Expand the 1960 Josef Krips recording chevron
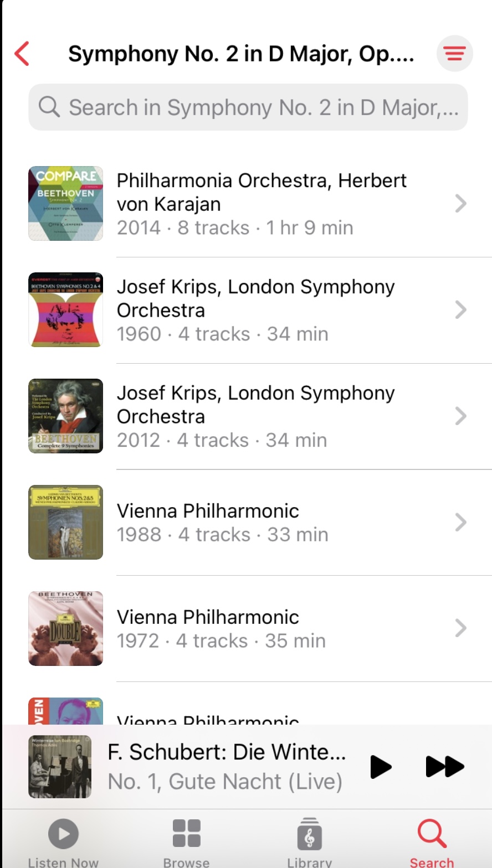 click(460, 310)
